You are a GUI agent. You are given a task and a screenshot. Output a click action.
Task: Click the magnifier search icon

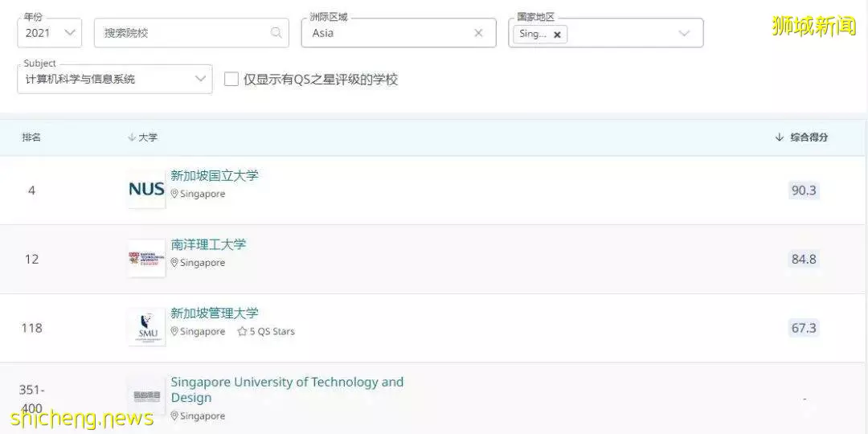(276, 33)
